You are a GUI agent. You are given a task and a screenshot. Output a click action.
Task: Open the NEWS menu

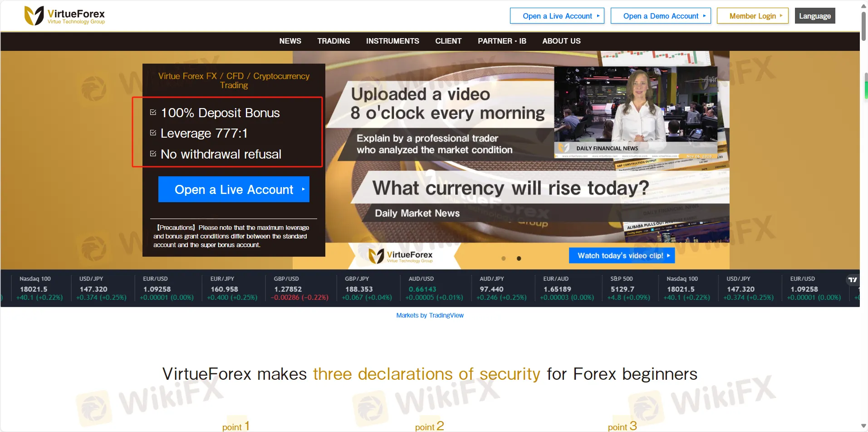coord(290,41)
